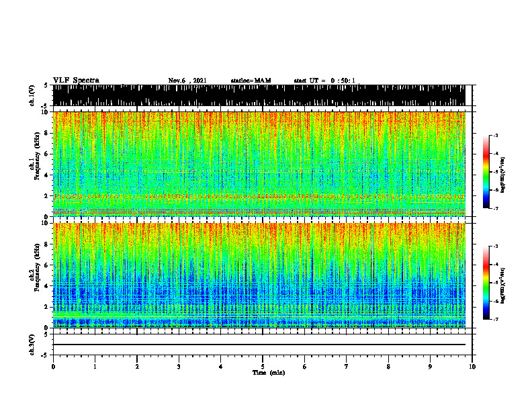Click the ch.1 spectrogram color bar
This screenshot has height=411, width=532.
(x=486, y=172)
